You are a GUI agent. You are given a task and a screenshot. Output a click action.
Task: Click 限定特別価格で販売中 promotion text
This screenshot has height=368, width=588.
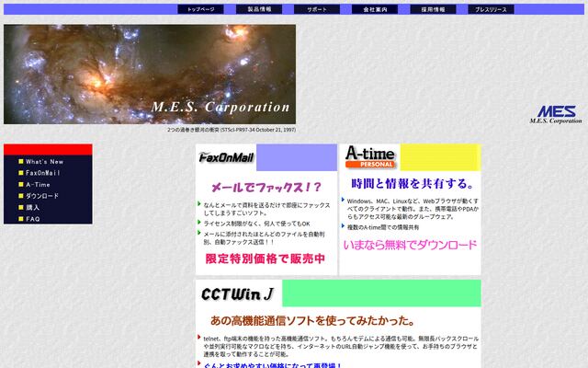(x=266, y=259)
